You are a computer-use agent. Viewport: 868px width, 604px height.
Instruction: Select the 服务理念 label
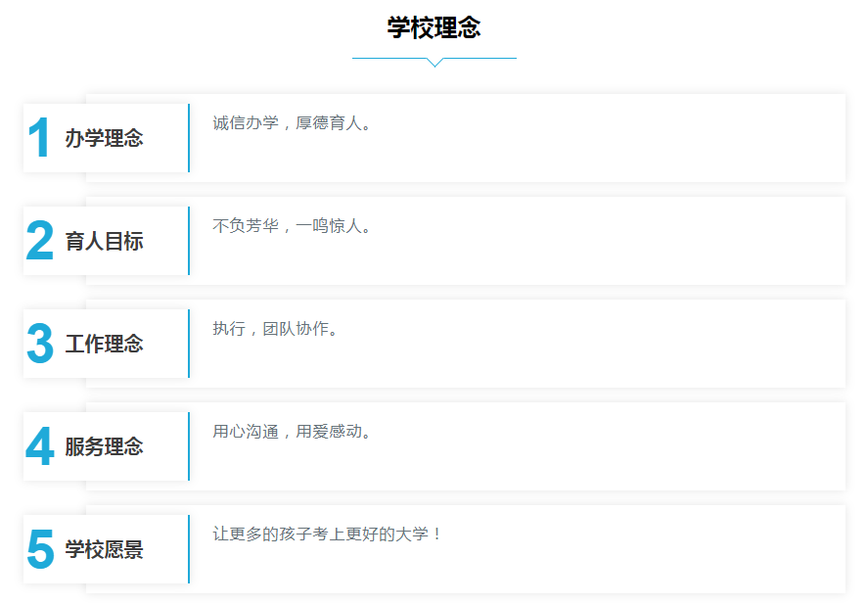104,446
